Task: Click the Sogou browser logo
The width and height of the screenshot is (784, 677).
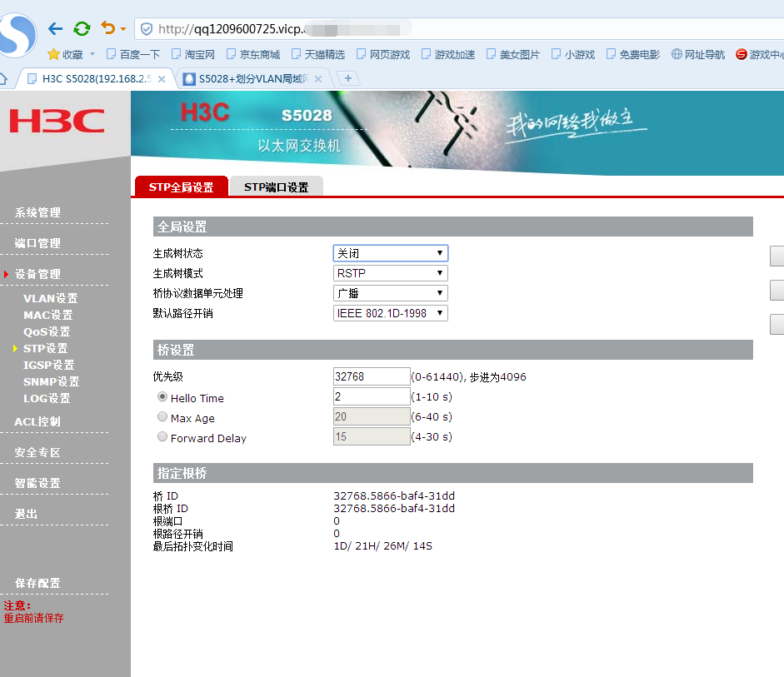Action: [17, 35]
